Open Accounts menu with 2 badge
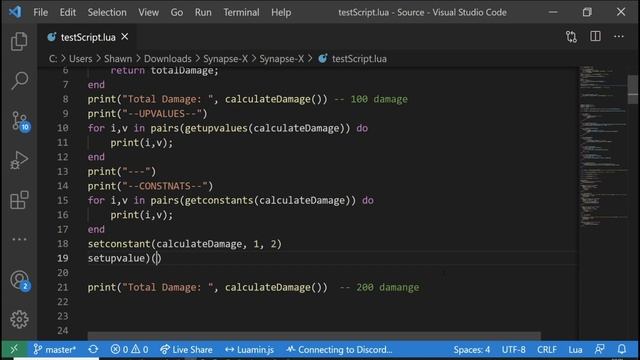Screen dimensions: 640x360 point(20,281)
